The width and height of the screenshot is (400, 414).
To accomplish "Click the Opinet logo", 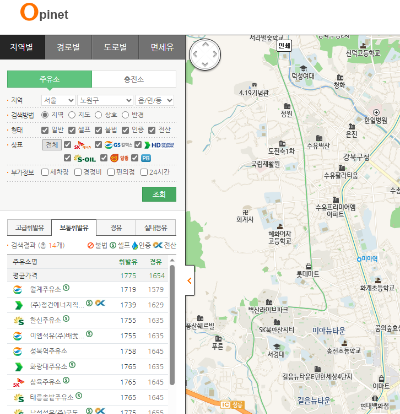I will 44,13.
